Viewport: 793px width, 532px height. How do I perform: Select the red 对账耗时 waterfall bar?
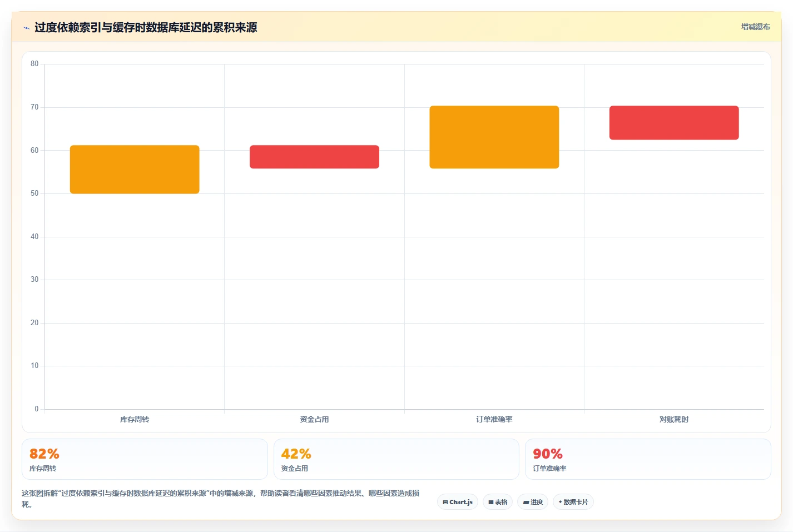[x=674, y=123]
